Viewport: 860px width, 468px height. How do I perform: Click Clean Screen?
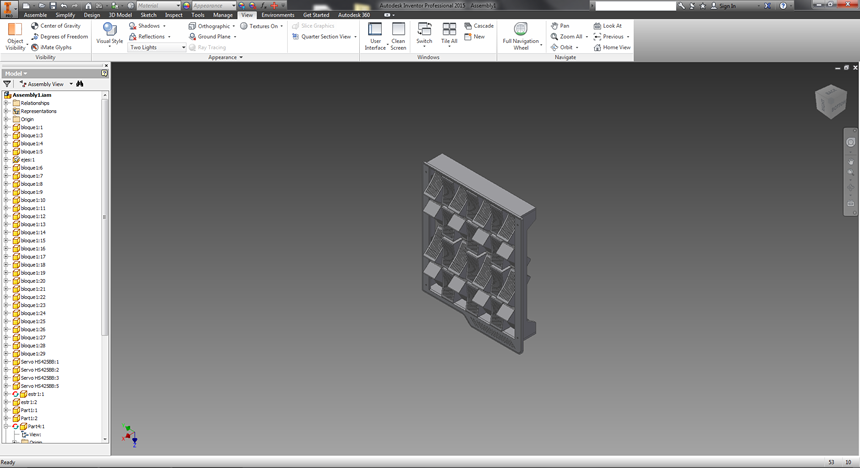click(x=398, y=36)
